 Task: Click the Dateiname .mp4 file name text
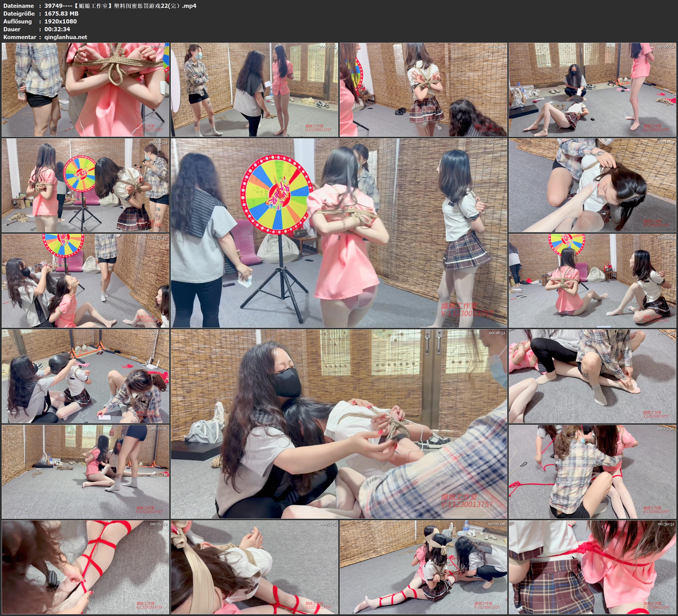(120, 6)
